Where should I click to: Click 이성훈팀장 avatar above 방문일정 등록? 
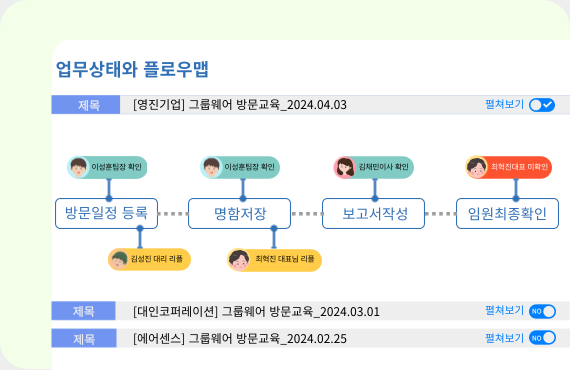tap(79, 167)
